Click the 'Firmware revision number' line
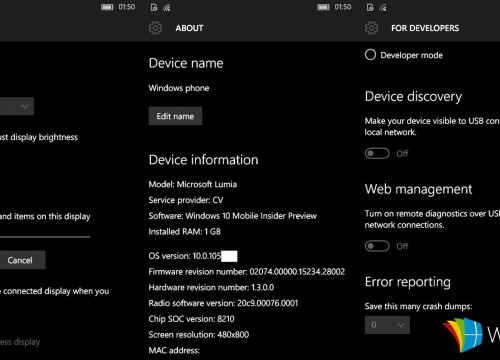 (247, 272)
